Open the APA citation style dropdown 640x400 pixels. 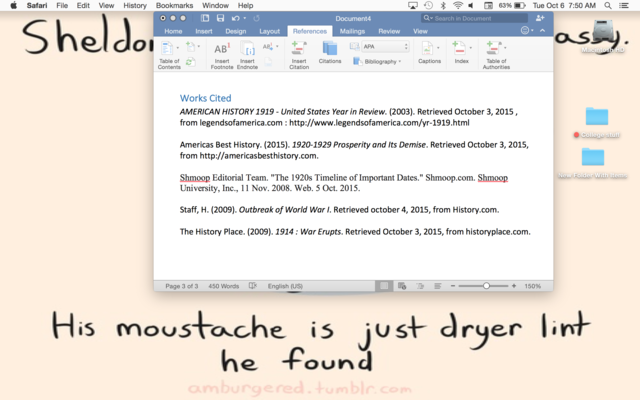(x=386, y=47)
